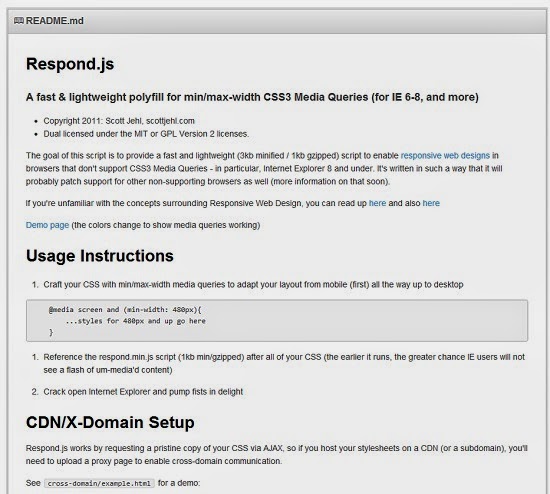Click the README book icon

coord(19,21)
